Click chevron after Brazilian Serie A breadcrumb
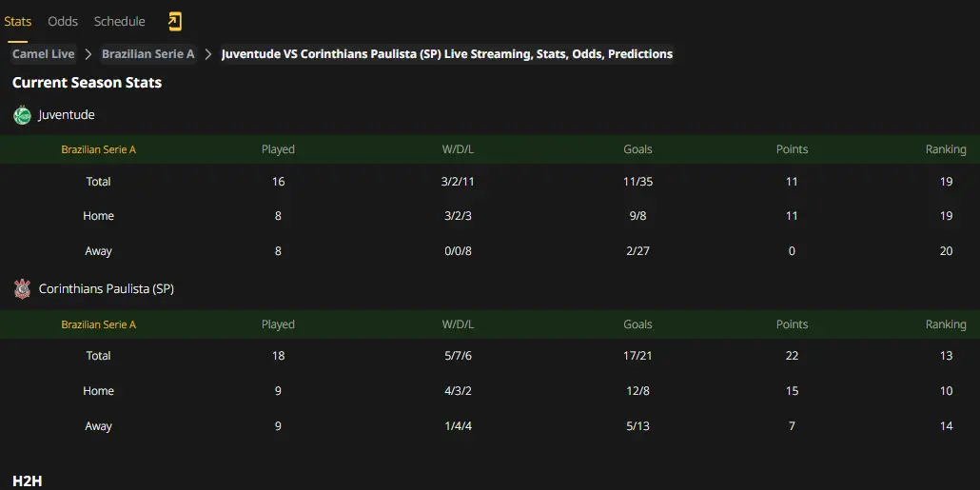 point(208,54)
